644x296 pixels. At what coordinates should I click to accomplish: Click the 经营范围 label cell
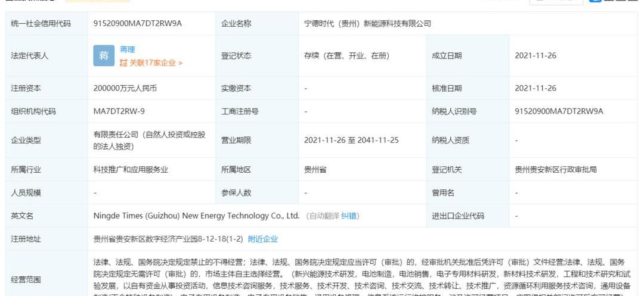point(47,274)
